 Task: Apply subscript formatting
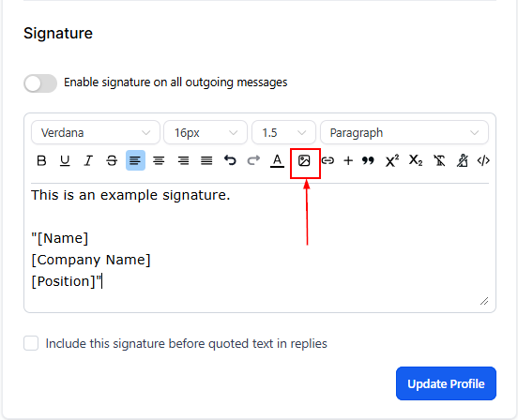coord(416,160)
